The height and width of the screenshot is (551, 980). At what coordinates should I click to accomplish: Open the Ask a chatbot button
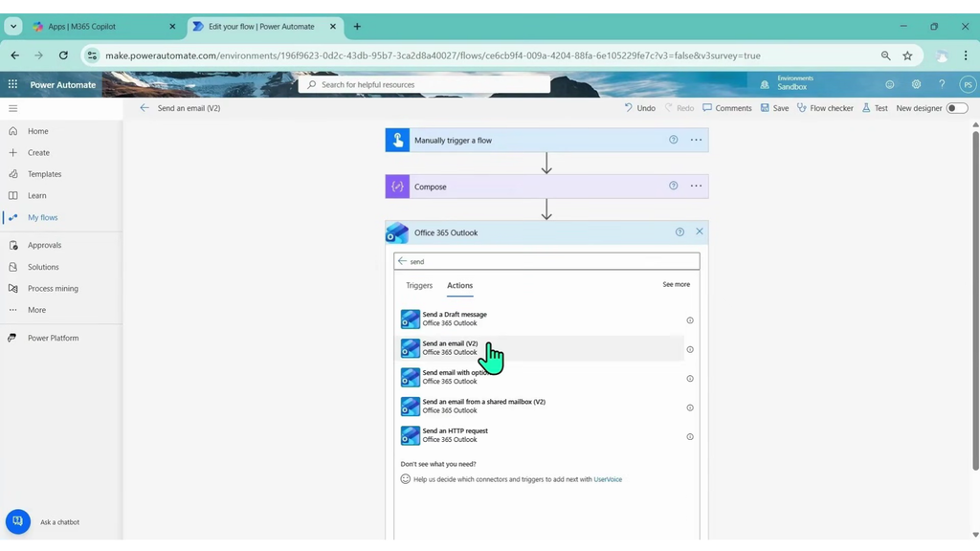pyautogui.click(x=18, y=521)
